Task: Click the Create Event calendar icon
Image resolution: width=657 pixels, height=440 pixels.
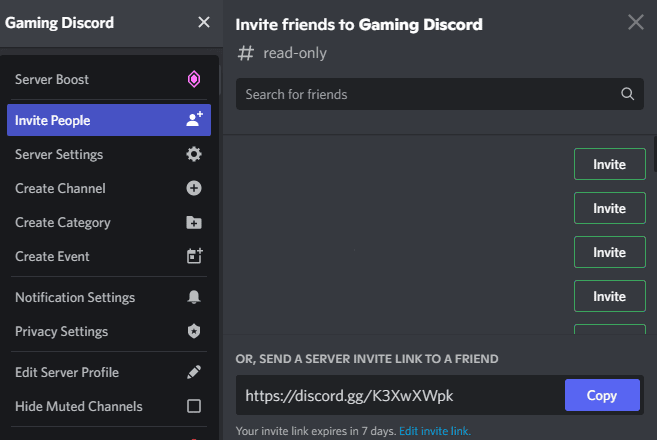Action: tap(194, 256)
